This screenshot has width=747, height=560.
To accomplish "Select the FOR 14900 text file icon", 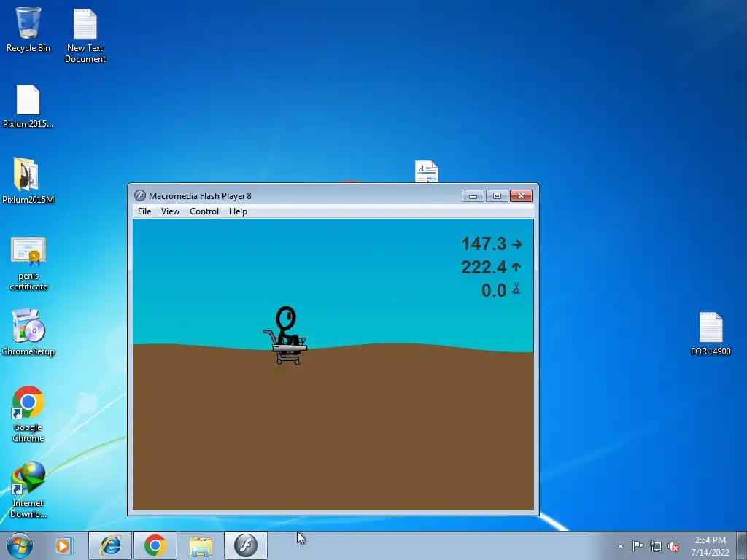I will (711, 334).
